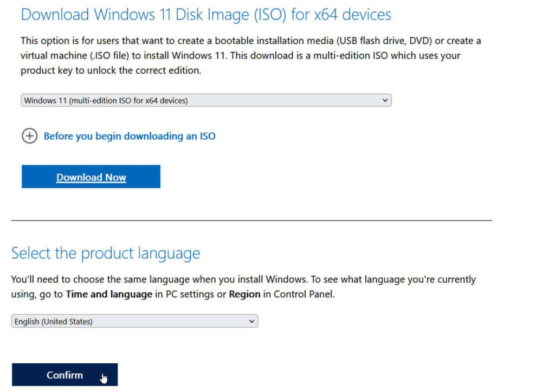Select the 'Download Windows 11 Disk Image' heading
The image size is (555, 392).
pos(206,15)
